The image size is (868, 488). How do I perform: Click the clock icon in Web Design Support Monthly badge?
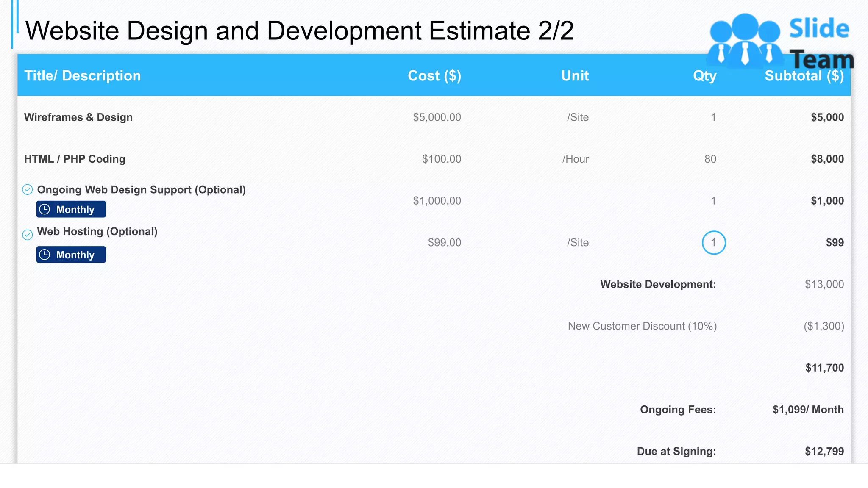(x=45, y=209)
